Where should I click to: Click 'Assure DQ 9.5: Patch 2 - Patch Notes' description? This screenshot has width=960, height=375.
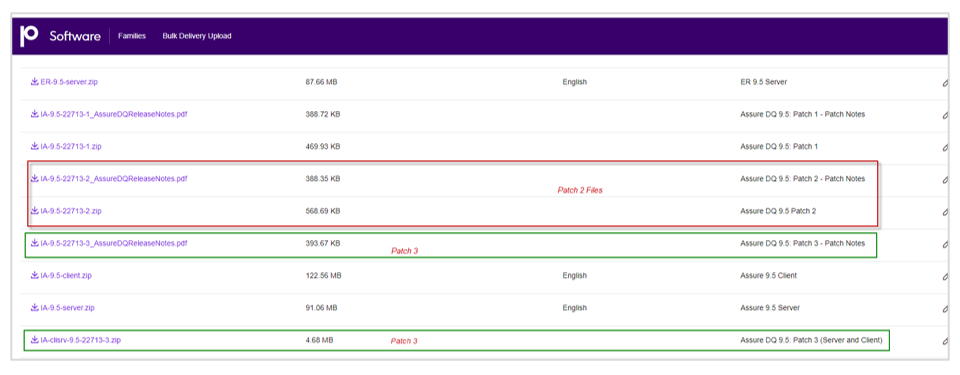pos(803,179)
